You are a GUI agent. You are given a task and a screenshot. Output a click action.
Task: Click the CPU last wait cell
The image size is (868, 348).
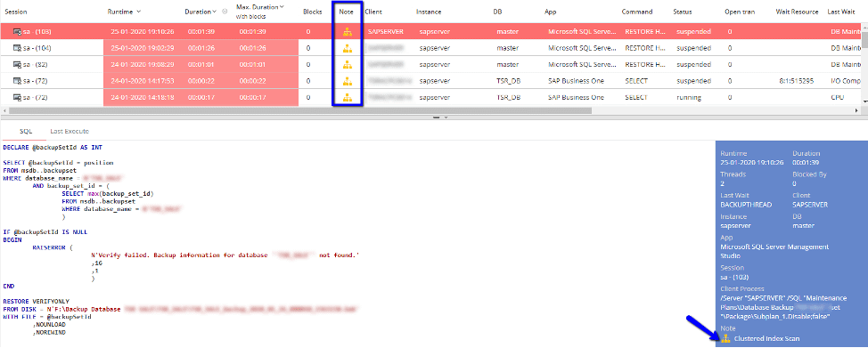coord(837,97)
